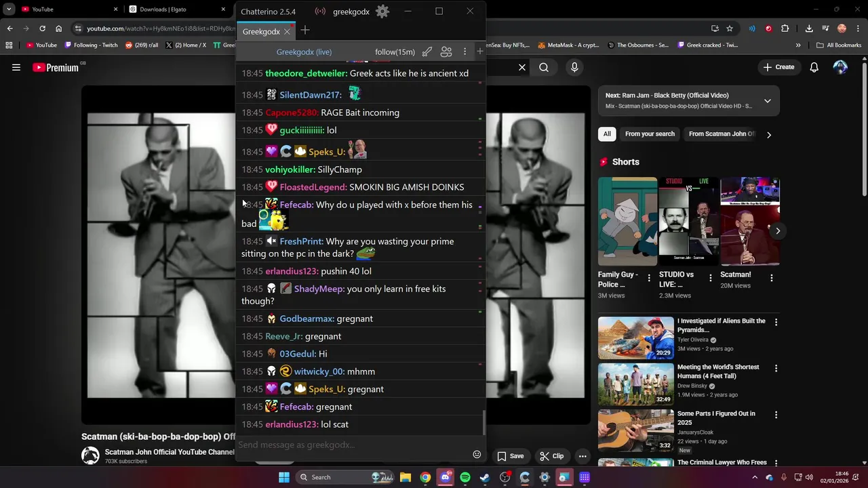Open the Following - Twitch bookmark
Viewport: 868px width, 488px height.
91,45
